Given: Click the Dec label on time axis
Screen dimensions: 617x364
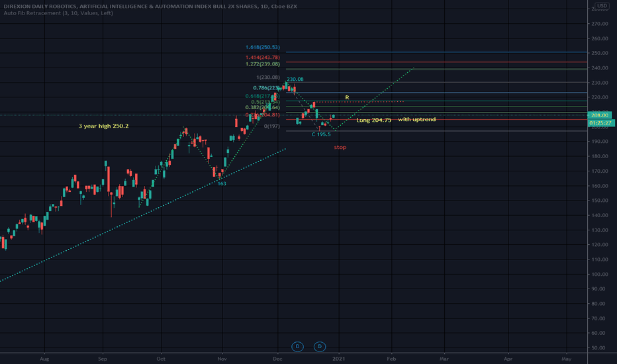Looking at the screenshot, I should point(277,359).
